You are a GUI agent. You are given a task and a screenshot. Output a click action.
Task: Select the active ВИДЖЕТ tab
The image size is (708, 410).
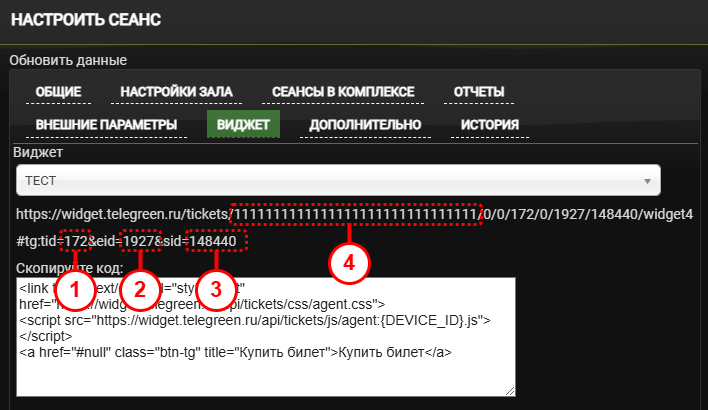tap(243, 124)
